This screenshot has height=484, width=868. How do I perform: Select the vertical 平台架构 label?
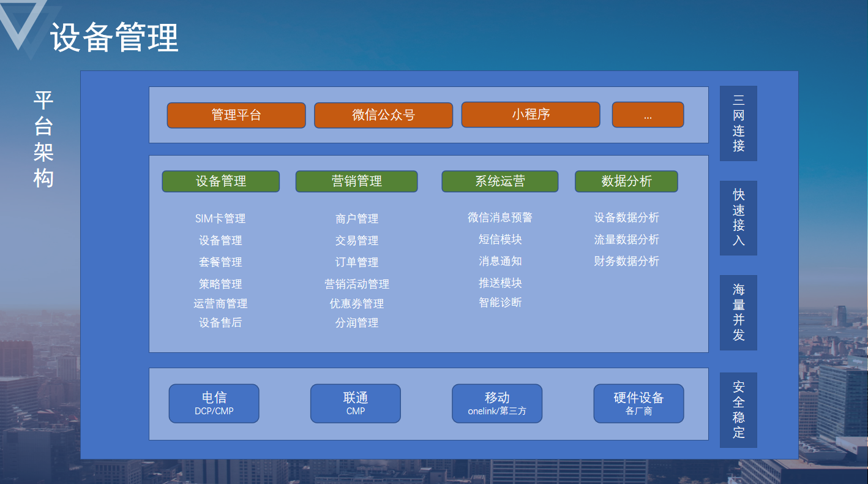pos(43,140)
